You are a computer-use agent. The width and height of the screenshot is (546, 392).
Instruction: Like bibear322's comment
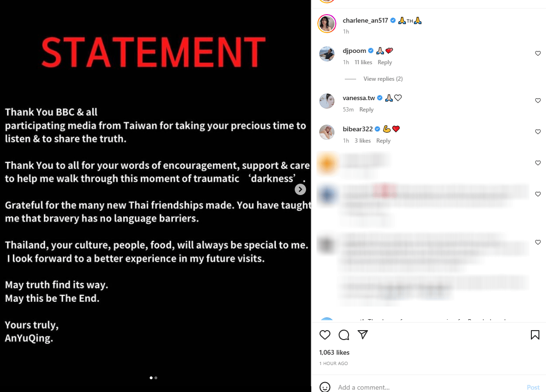[x=537, y=132]
